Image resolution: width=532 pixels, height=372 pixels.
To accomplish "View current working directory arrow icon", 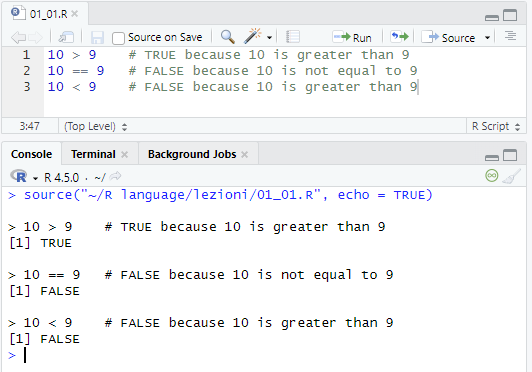I will pos(116,176).
